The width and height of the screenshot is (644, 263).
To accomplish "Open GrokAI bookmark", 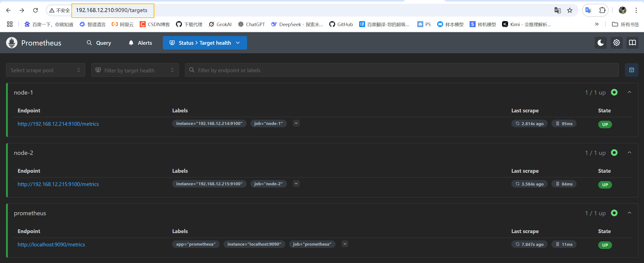I will [x=220, y=24].
